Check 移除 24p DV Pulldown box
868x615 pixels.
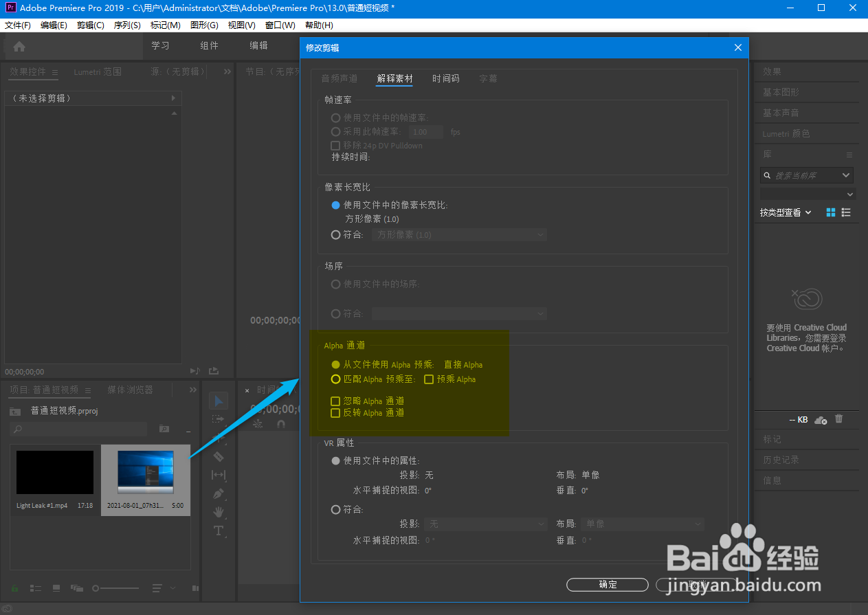(336, 145)
